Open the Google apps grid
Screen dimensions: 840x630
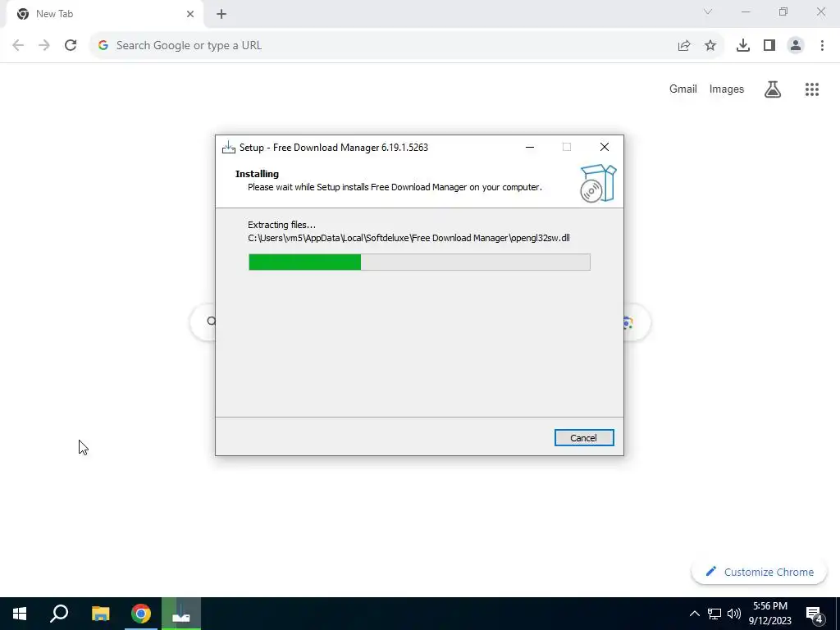(x=812, y=89)
